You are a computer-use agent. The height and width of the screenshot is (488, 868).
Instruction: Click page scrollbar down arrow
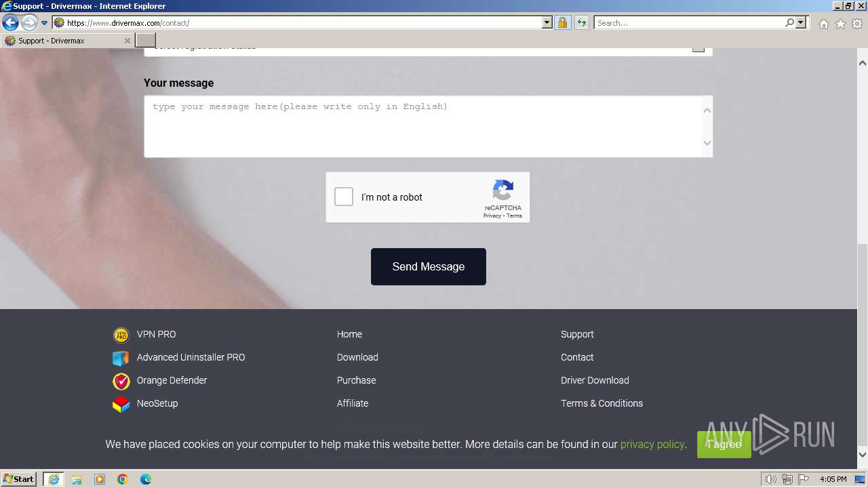(863, 455)
